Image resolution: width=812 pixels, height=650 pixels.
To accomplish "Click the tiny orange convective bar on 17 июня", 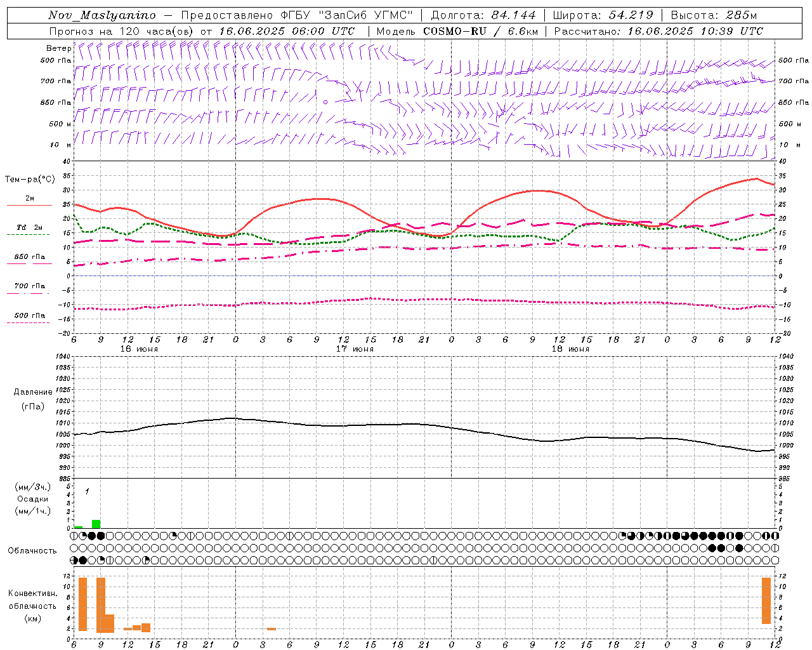I will [272, 629].
